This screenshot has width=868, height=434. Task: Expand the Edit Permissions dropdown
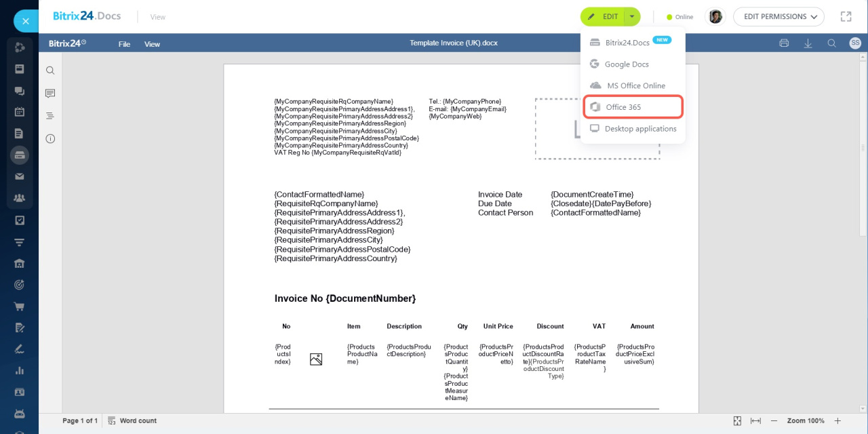click(x=778, y=17)
